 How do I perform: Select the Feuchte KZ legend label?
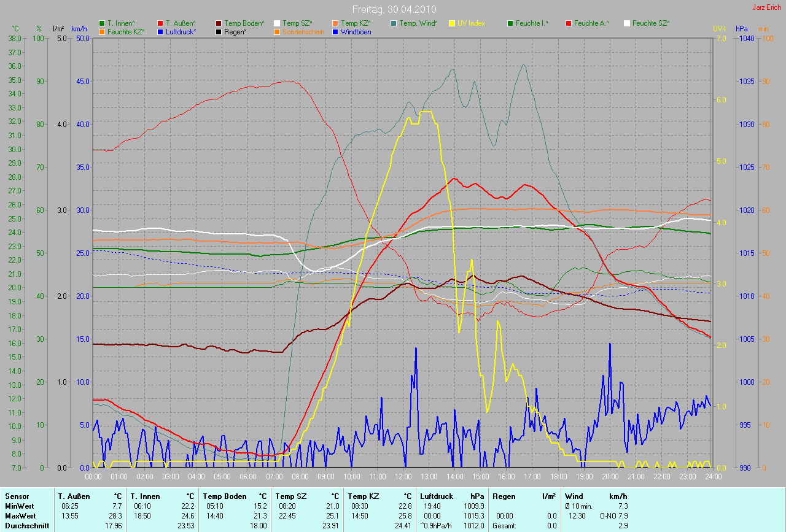point(125,31)
